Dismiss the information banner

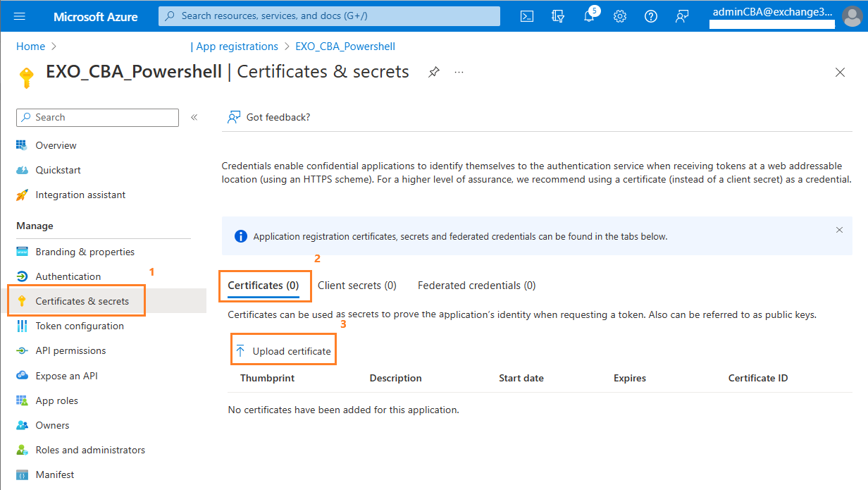click(839, 230)
